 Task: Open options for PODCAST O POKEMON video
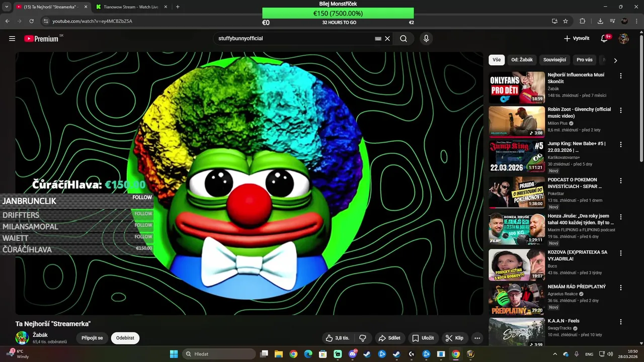pyautogui.click(x=620, y=180)
